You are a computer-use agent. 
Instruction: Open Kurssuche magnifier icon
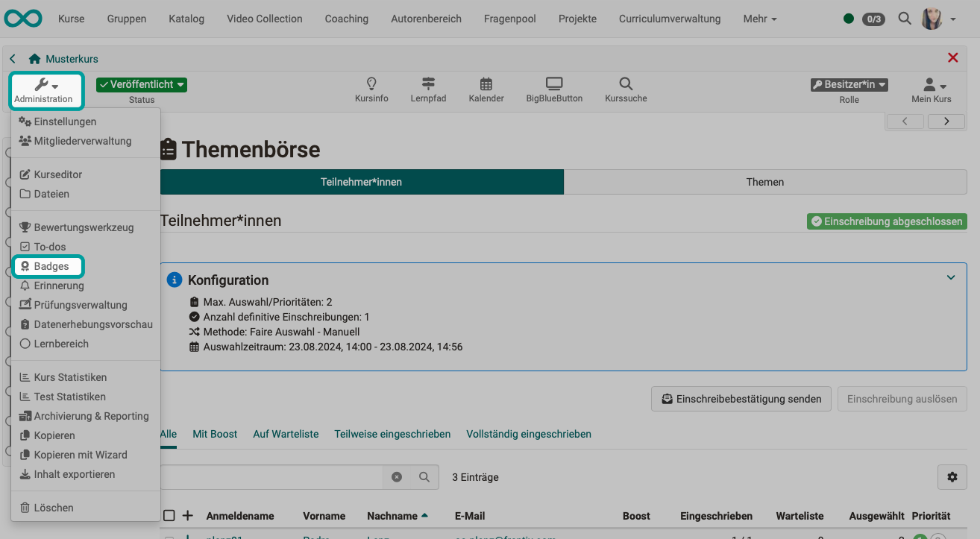click(x=626, y=84)
